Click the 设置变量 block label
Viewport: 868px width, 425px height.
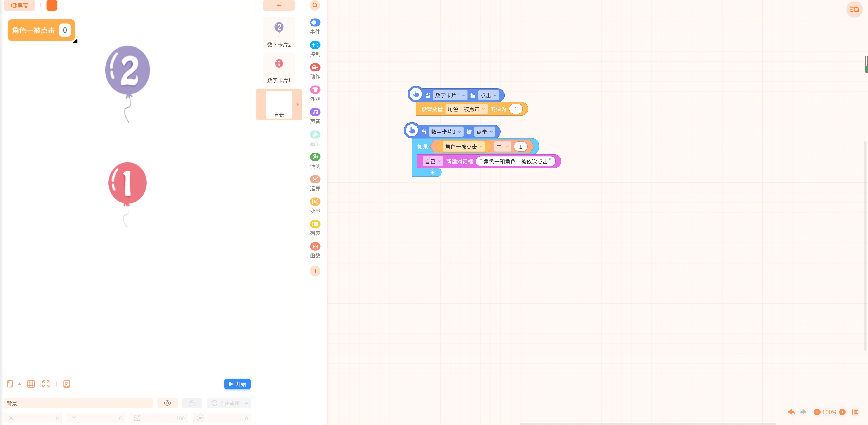[x=432, y=109]
